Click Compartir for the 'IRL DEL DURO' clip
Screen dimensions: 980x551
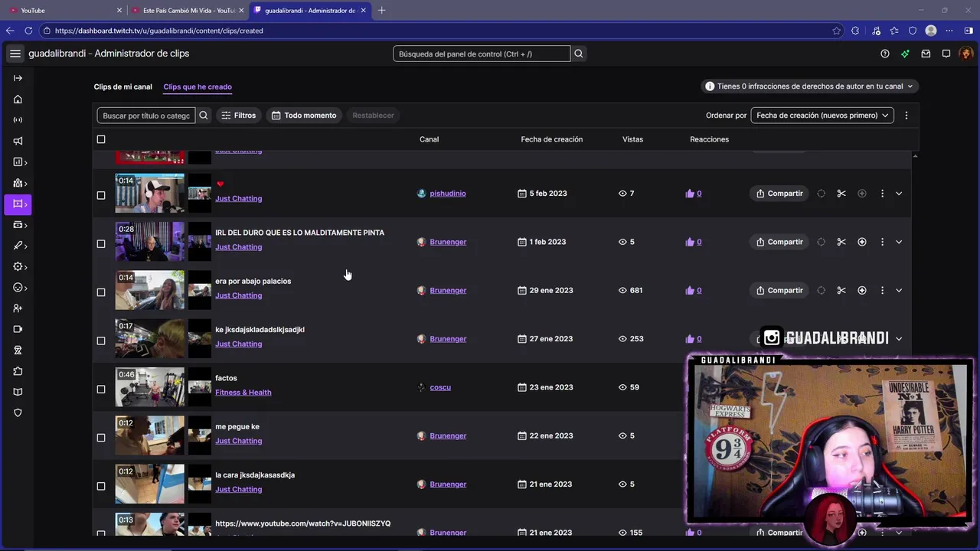tap(779, 242)
